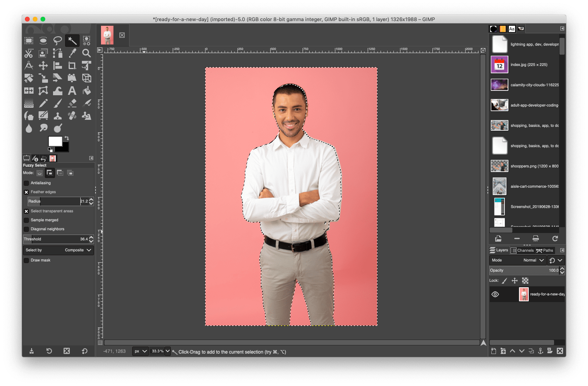Viewport: 588px width, 386px height.
Task: Select the Bucket Fill tool
Action: [x=87, y=91]
